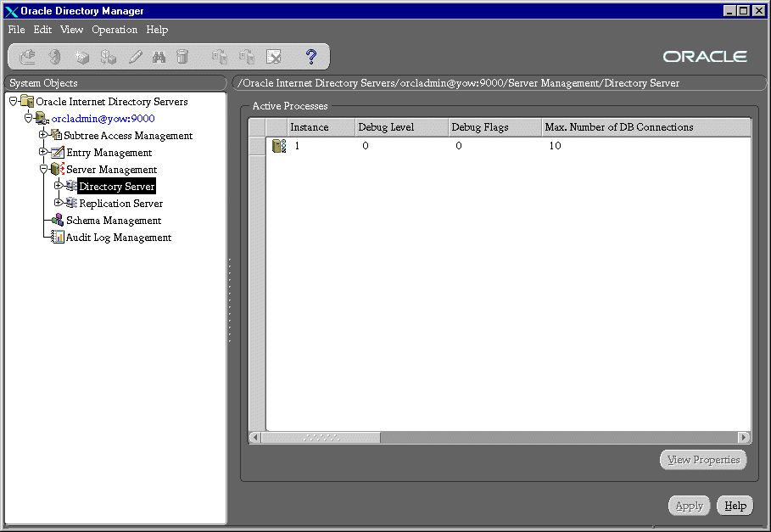Click the Audit Log Management icon
The width and height of the screenshot is (771, 532).
[58, 238]
